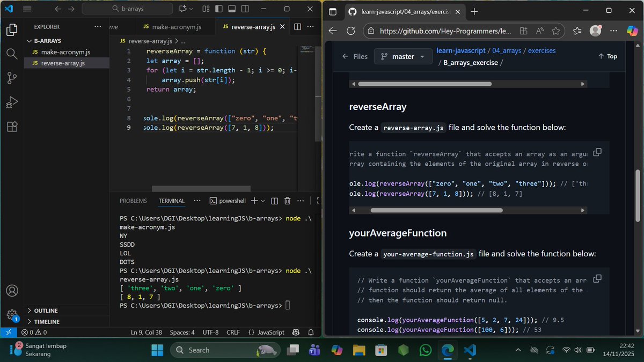Kill the terminal using the trash icon

288,201
